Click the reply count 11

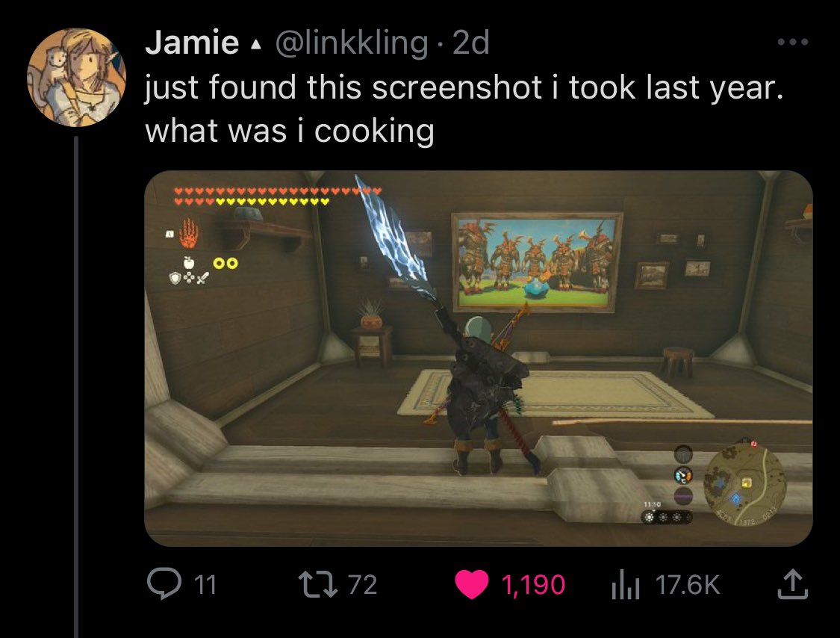point(205,584)
